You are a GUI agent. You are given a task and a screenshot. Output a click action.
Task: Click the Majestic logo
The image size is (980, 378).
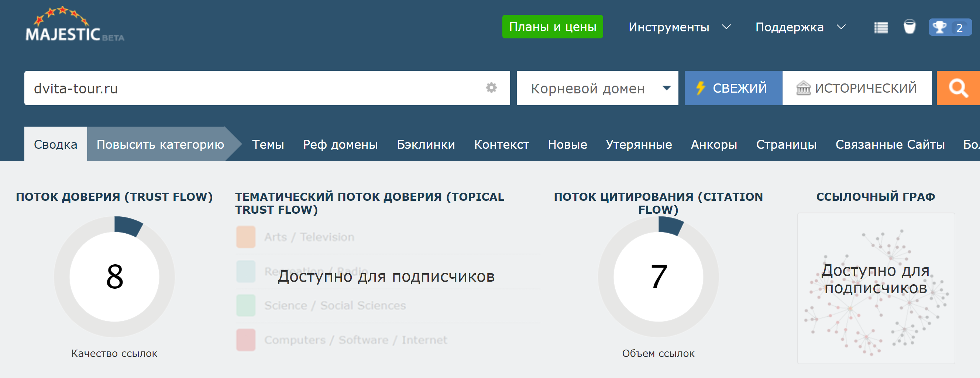tap(75, 24)
